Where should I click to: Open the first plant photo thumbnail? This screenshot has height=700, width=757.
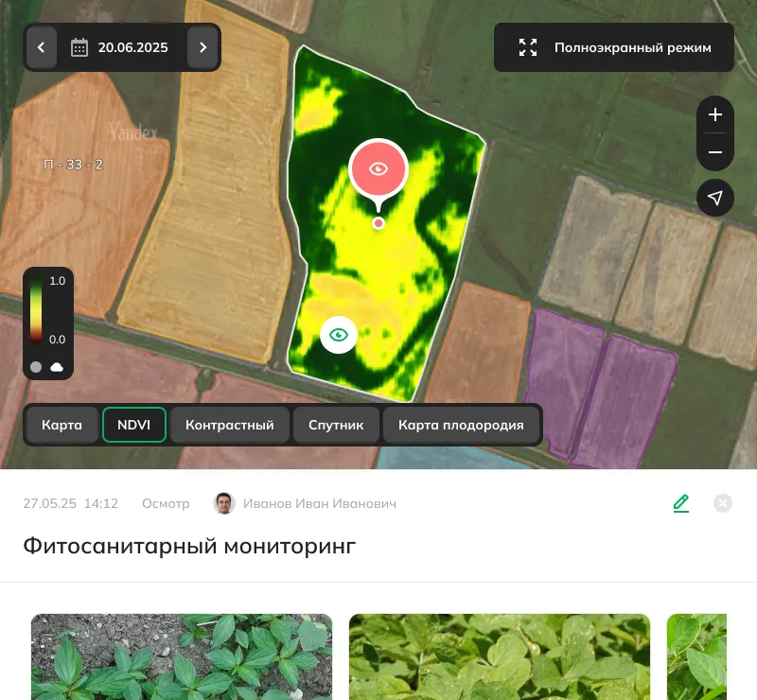pyautogui.click(x=182, y=656)
